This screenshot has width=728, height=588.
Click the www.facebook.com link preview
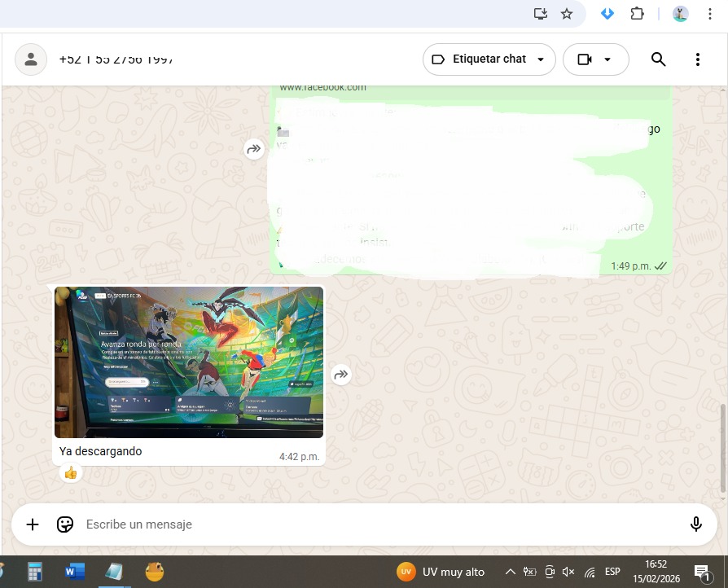(322, 87)
